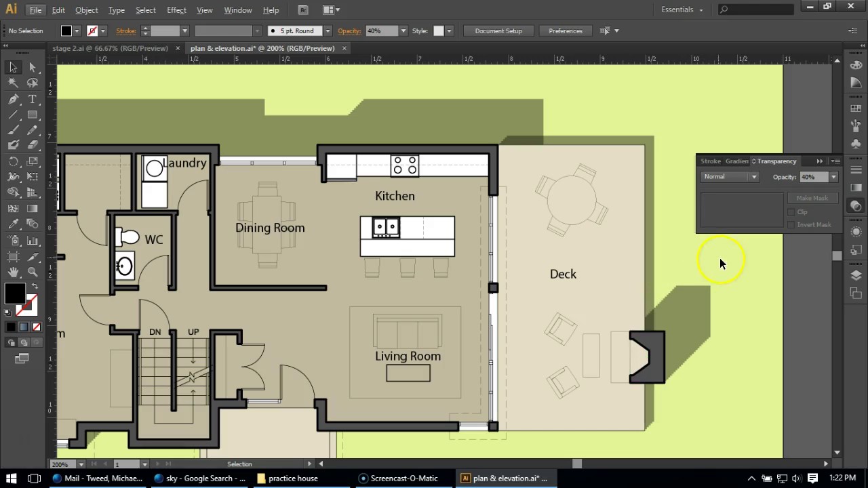Select the Eyedropper tool

[13, 224]
